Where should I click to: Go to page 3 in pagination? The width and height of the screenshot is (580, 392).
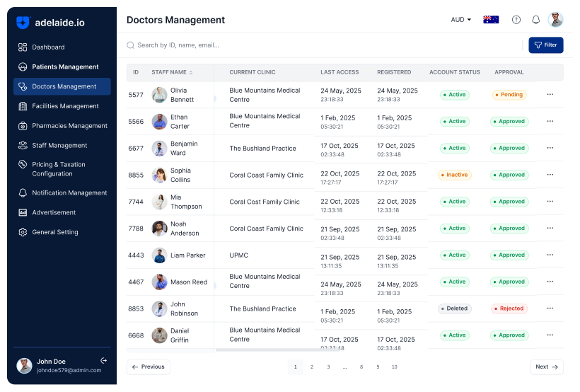click(x=328, y=367)
